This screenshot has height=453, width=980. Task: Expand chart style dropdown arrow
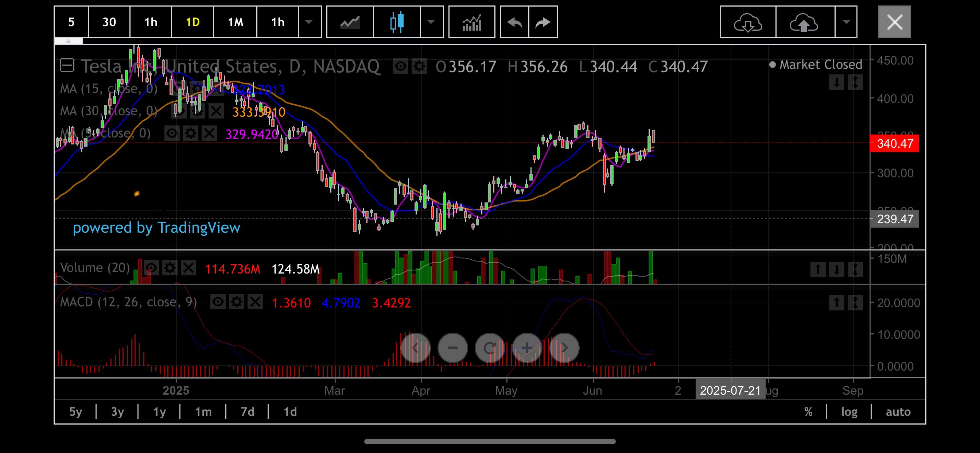click(x=431, y=22)
